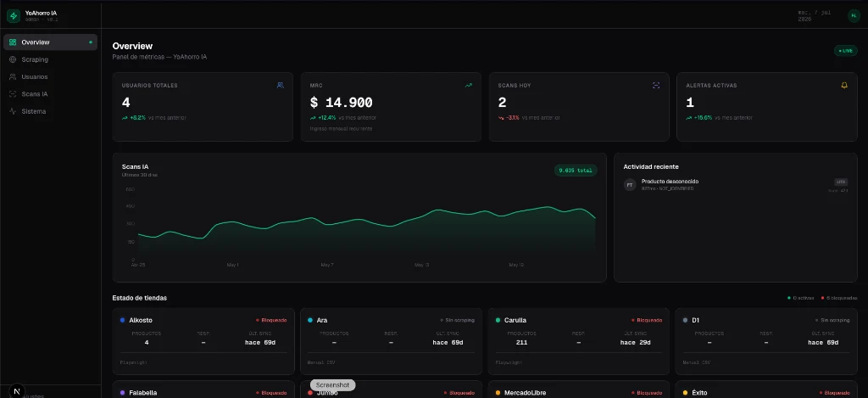Screen dimensions: 868x398
Task: Open the Ara store card
Action: tap(391, 341)
